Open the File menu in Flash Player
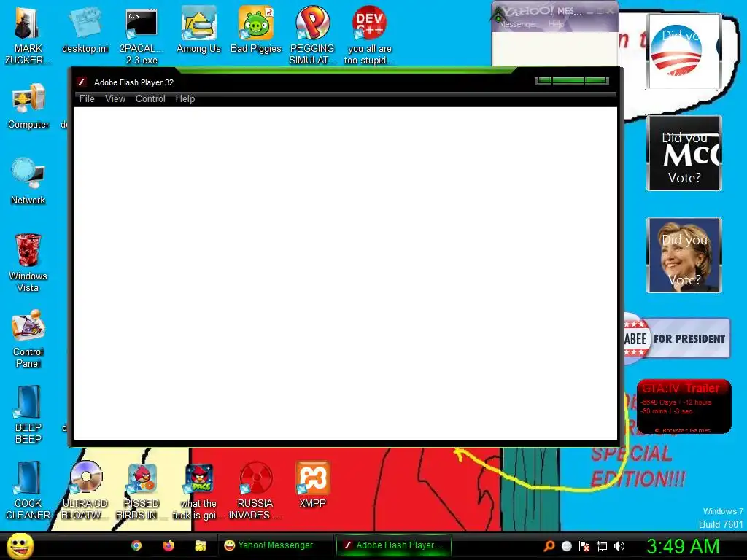The height and width of the screenshot is (560, 747). pyautogui.click(x=87, y=98)
